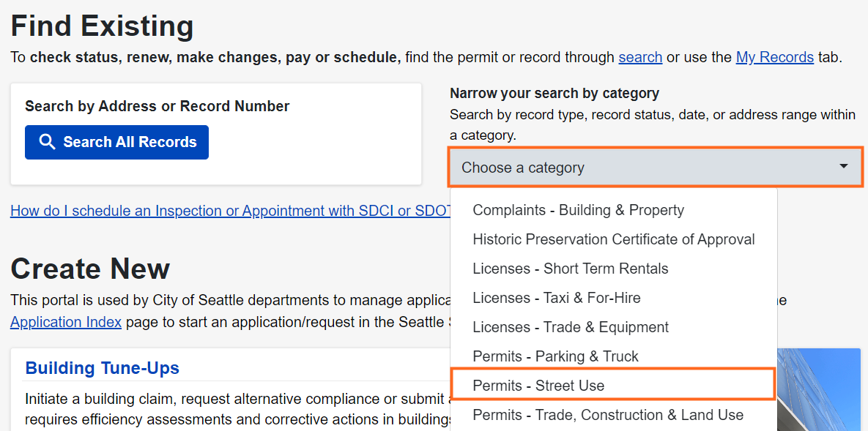Choose Permits - Parking & Truck
The width and height of the screenshot is (868, 431).
pyautogui.click(x=555, y=356)
